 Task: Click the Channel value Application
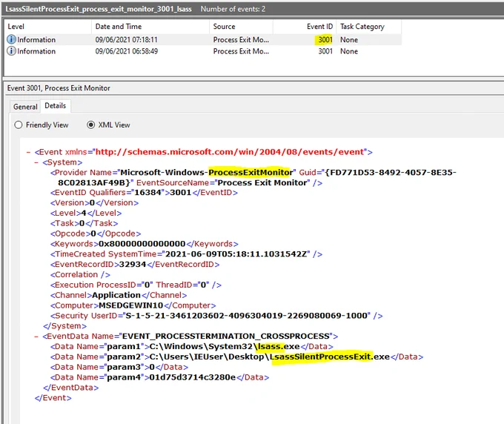point(116,295)
